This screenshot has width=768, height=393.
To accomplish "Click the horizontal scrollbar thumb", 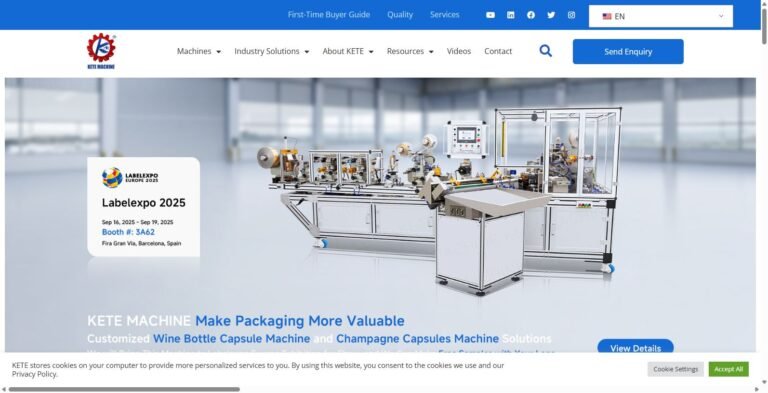I will pos(124,390).
